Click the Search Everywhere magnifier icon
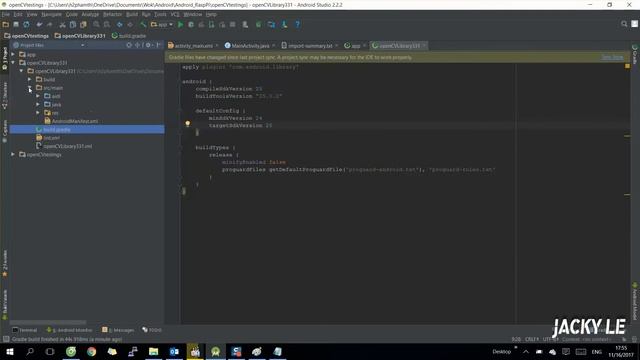Screen dimensions: 640x360 pyautogui.click(x=624, y=24)
